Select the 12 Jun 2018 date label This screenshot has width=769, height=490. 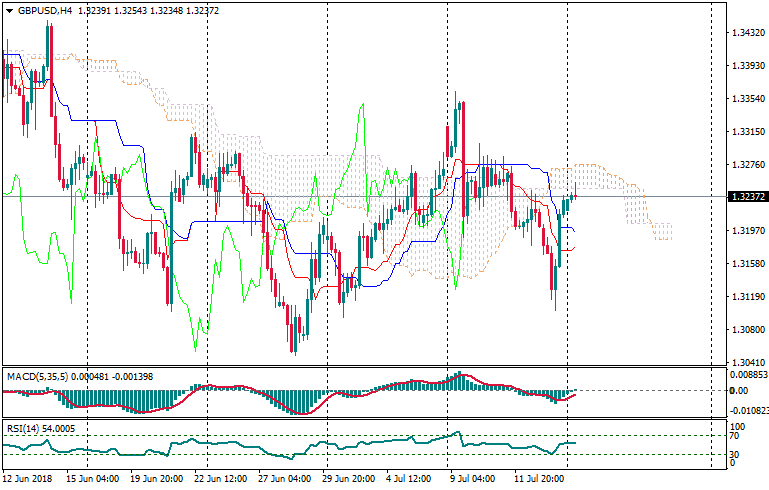pos(28,479)
